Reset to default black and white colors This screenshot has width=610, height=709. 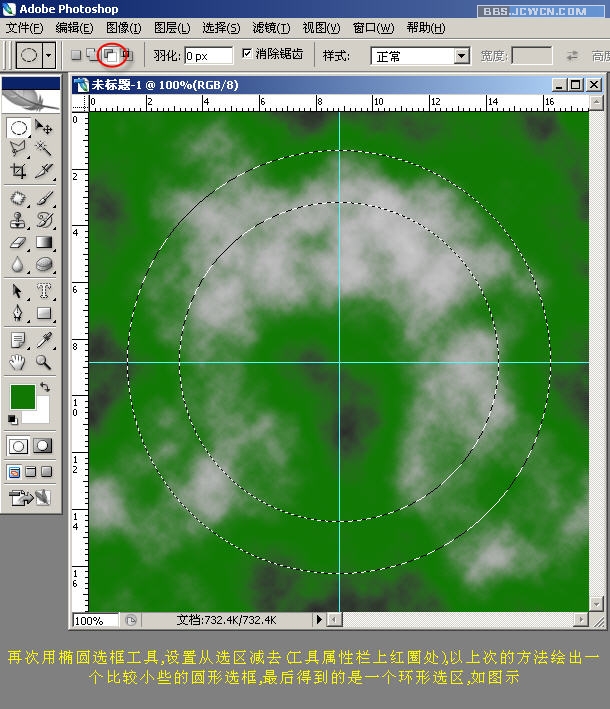point(13,420)
